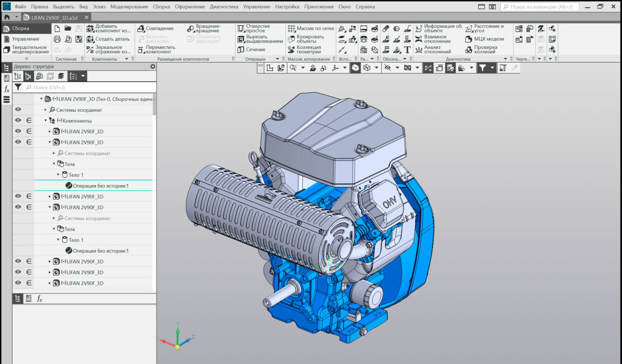Viewport: 622px width, 364px height.
Task: Click the Массив по сетке tool
Action: click(311, 29)
